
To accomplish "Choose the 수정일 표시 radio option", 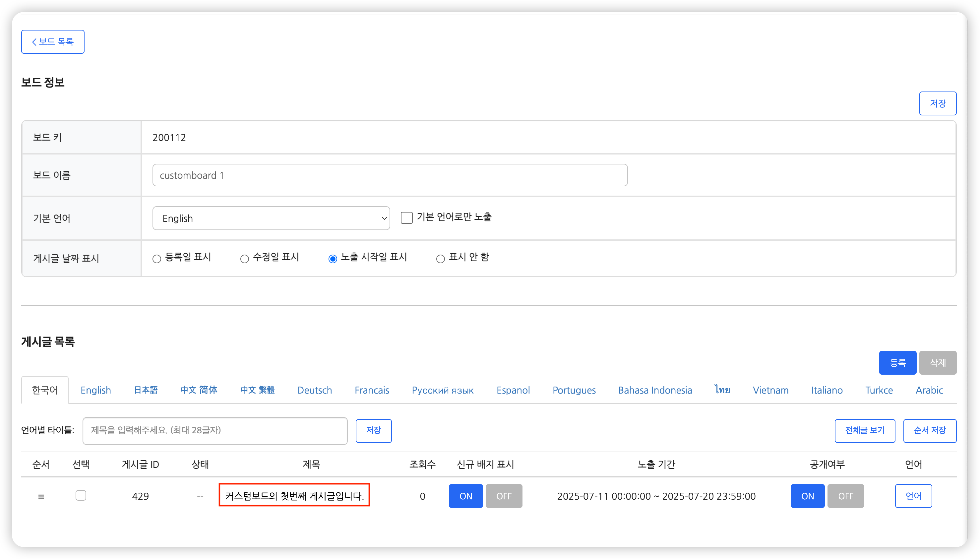I will pos(245,259).
